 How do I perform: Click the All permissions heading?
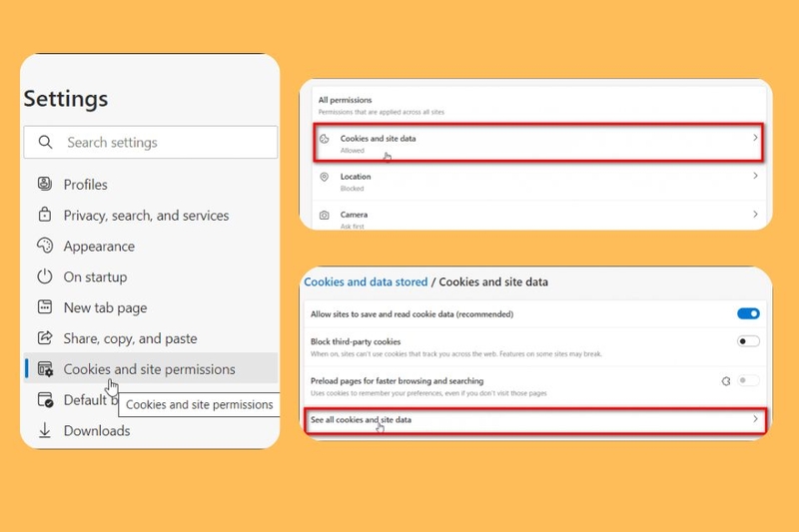click(x=345, y=100)
